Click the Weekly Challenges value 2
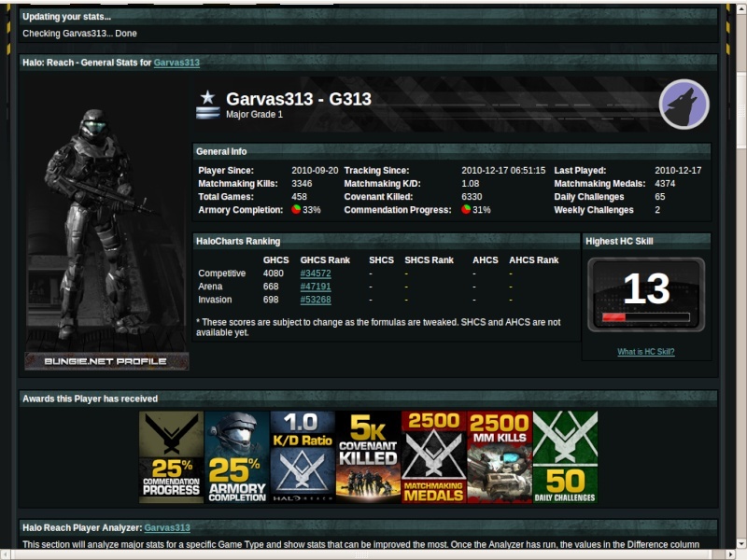Screen dimensions: 747x560 tap(657, 210)
